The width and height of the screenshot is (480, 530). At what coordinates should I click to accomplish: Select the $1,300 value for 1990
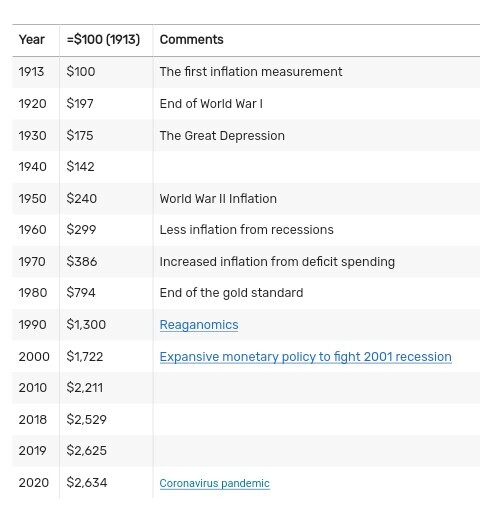(x=86, y=324)
